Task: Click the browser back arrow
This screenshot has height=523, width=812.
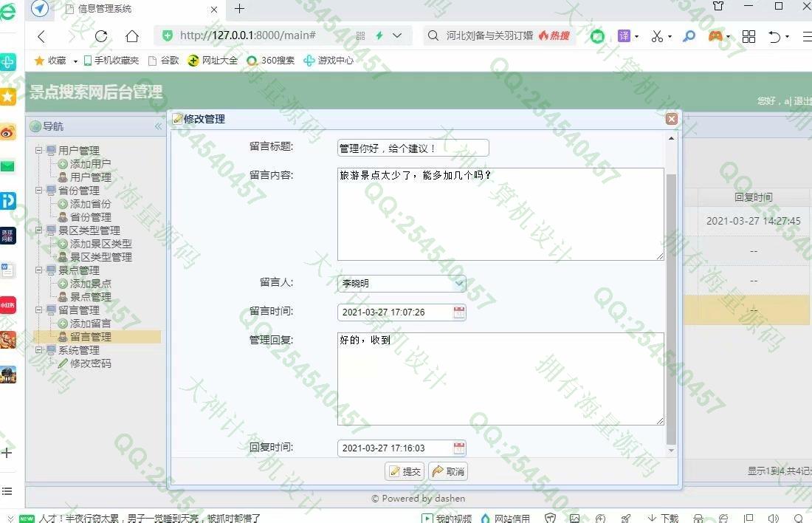Action: [x=41, y=35]
